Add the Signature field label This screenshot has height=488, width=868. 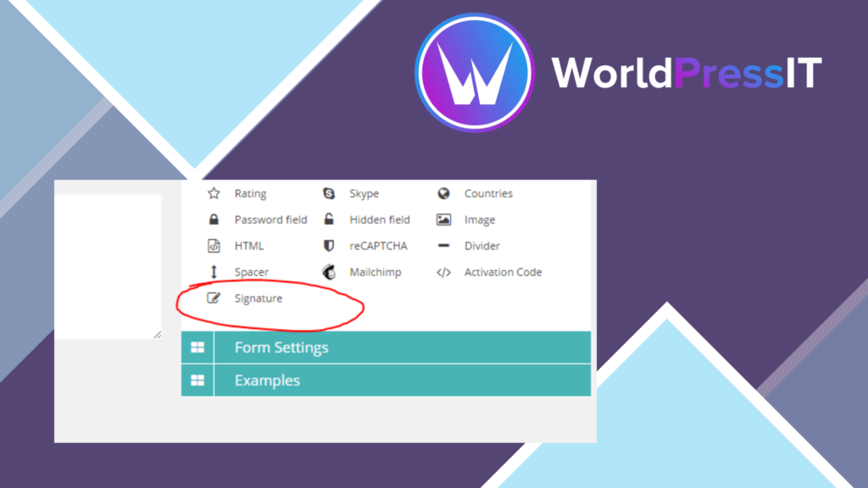[x=259, y=298]
